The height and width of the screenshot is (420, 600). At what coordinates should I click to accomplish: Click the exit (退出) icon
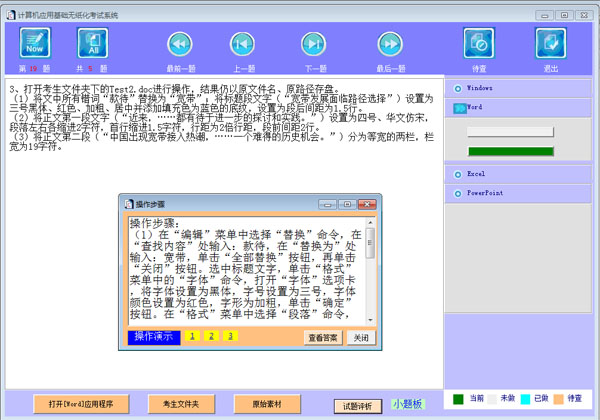551,44
